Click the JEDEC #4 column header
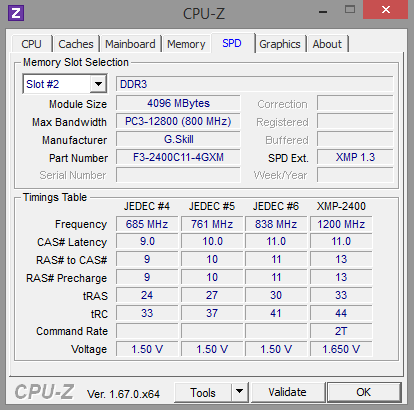This screenshot has width=414, height=410. (147, 206)
